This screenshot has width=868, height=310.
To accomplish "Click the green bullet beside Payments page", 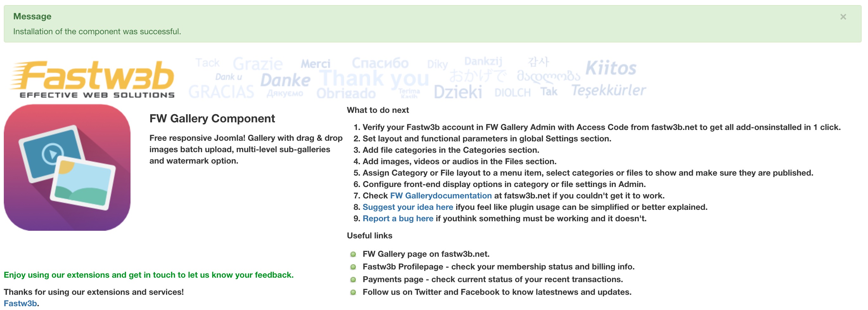I will [353, 279].
